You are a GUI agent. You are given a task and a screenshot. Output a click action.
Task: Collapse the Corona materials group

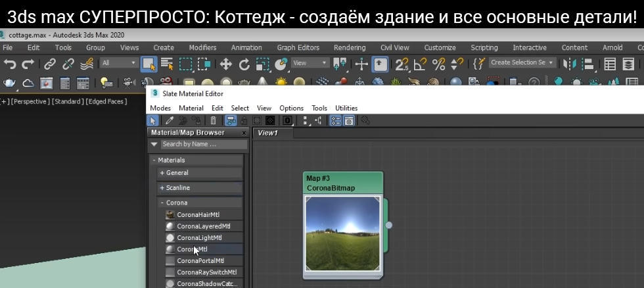click(176, 203)
